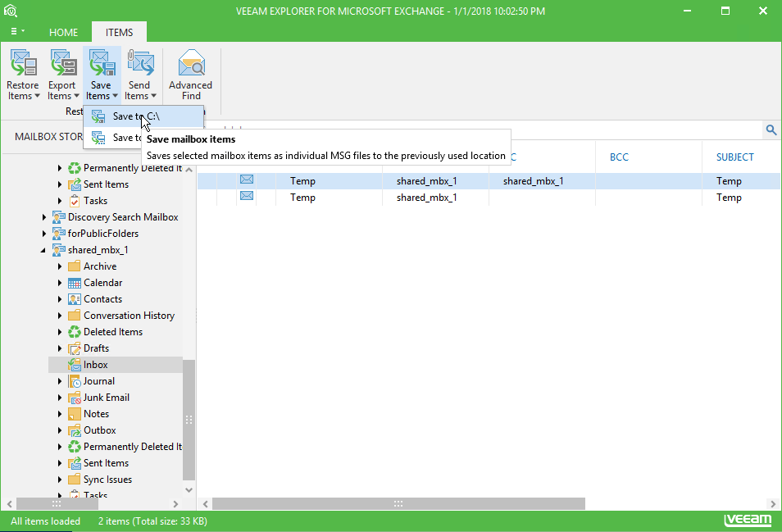Expand the forPublicFolders node
The height and width of the screenshot is (532, 782).
[x=44, y=234]
